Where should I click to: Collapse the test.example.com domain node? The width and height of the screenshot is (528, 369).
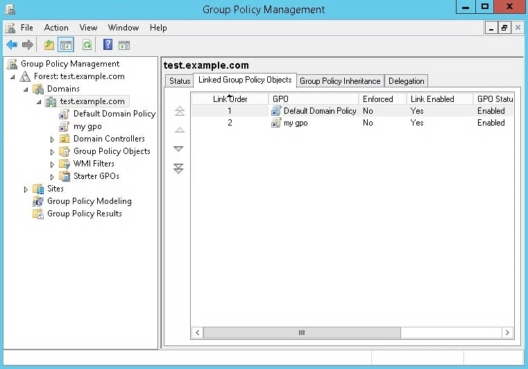pyautogui.click(x=39, y=102)
